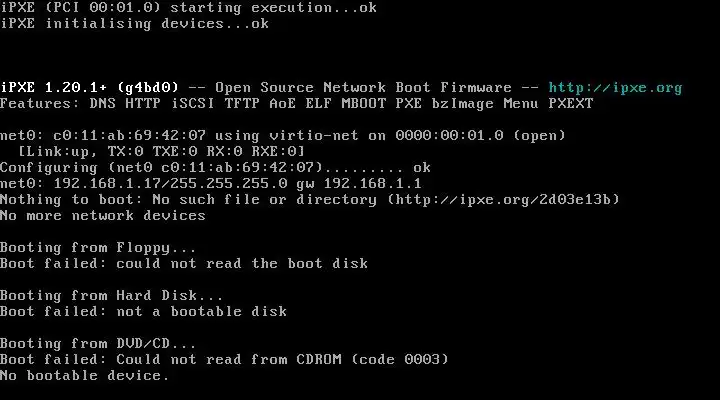The width and height of the screenshot is (720, 400).
Task: Click the 'Features:' label
Action: [40, 103]
